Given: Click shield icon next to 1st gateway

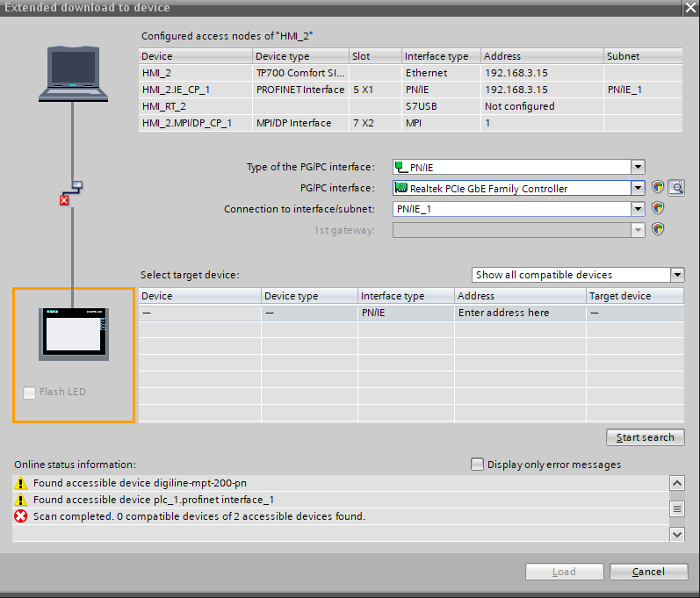Looking at the screenshot, I should [x=658, y=229].
